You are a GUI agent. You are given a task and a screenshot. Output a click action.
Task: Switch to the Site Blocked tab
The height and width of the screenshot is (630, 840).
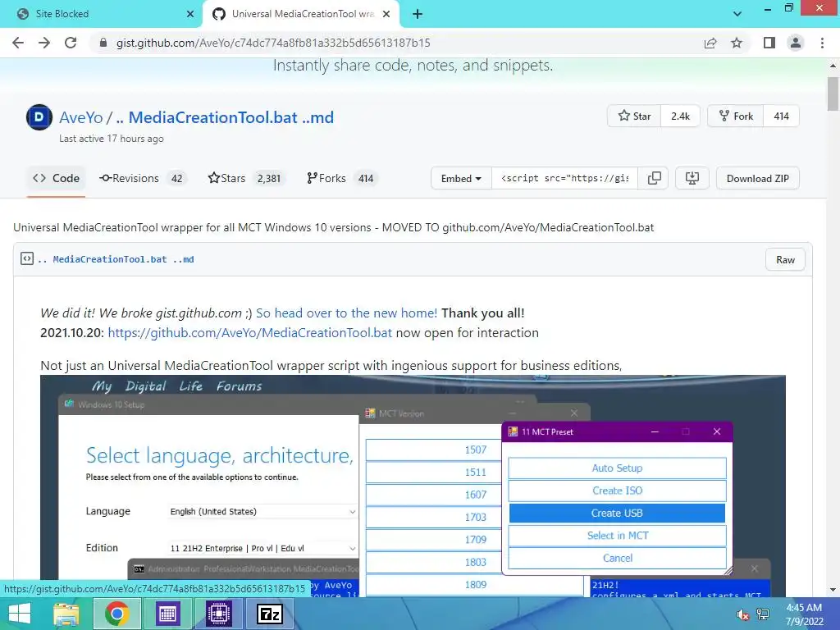pos(102,14)
